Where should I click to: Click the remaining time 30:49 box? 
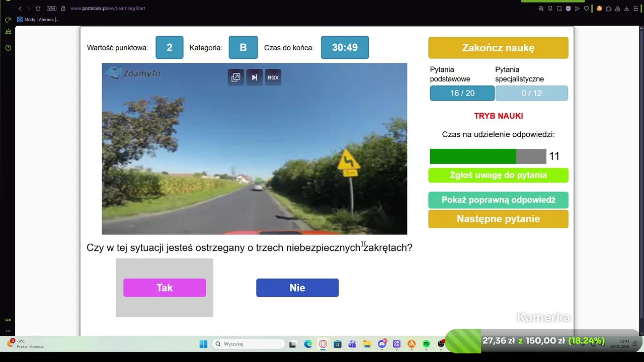pyautogui.click(x=345, y=48)
